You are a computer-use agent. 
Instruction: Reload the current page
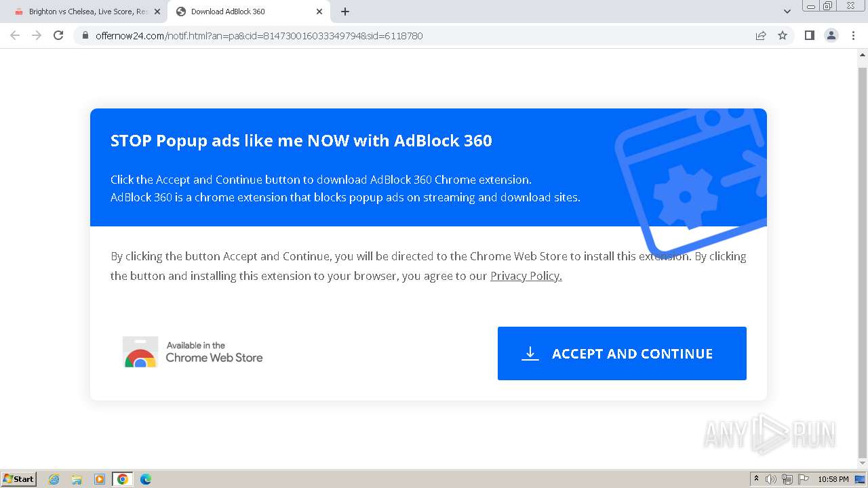(x=58, y=35)
